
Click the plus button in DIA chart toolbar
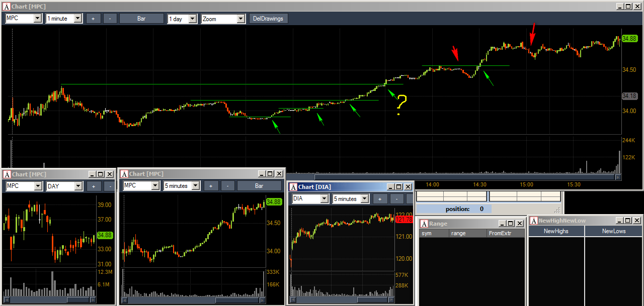coord(380,198)
